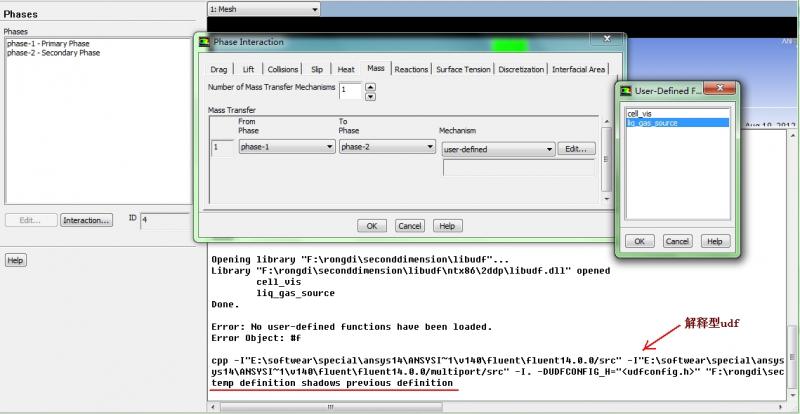Click mass transfer row number 1 cell
800x414 pixels.
tap(222, 148)
